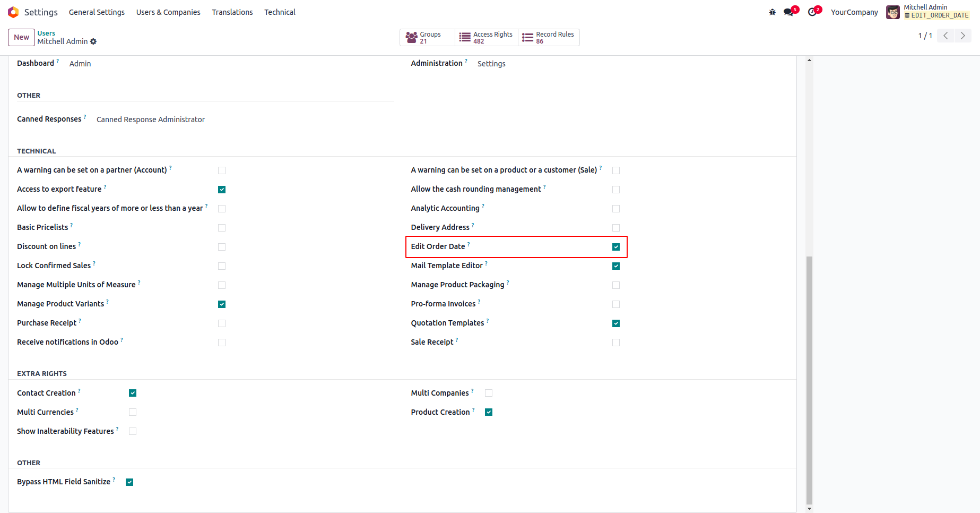Enable the Discount on lines checkbox
Image resolution: width=980 pixels, height=513 pixels.
(x=222, y=247)
